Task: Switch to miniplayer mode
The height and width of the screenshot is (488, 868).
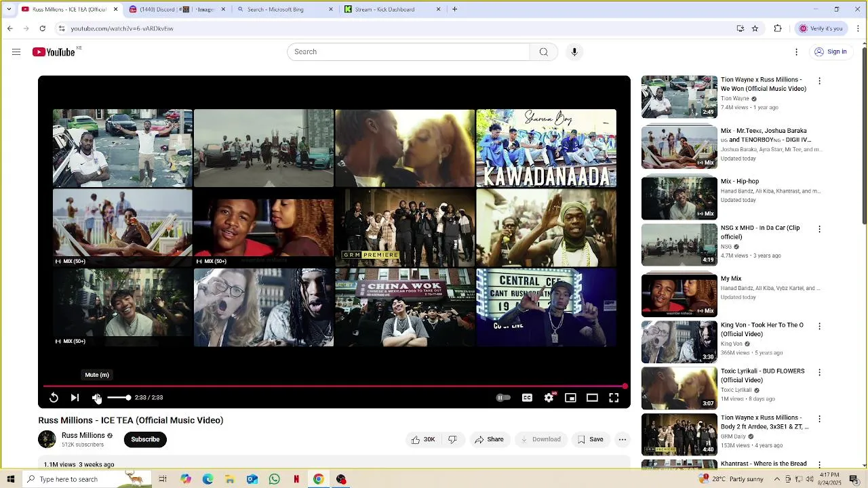Action: pos(570,398)
